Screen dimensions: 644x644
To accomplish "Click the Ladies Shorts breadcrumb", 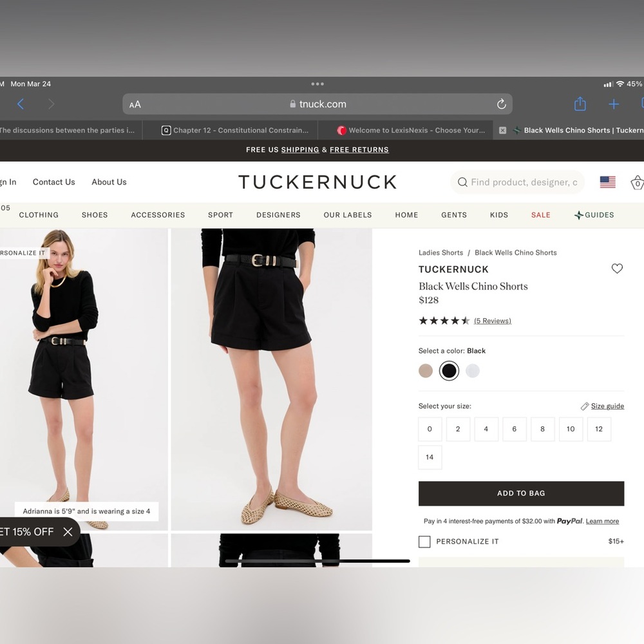I will tap(440, 252).
